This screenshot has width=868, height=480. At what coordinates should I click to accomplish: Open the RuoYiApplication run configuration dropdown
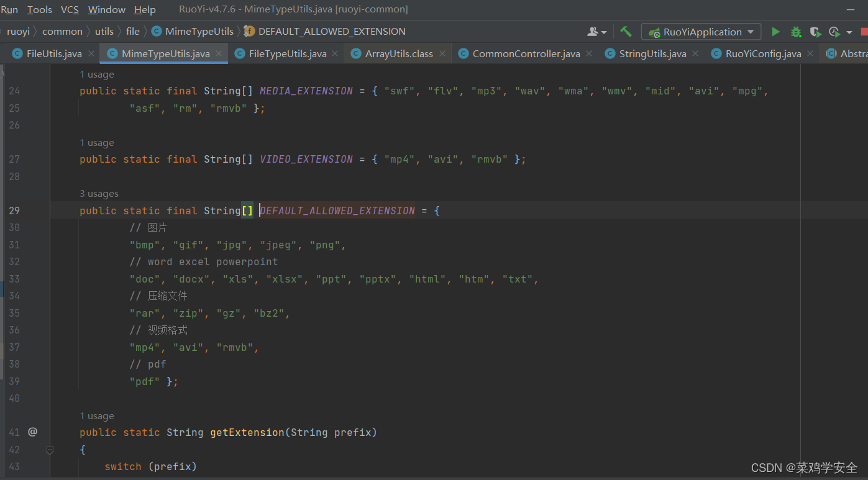click(x=701, y=32)
